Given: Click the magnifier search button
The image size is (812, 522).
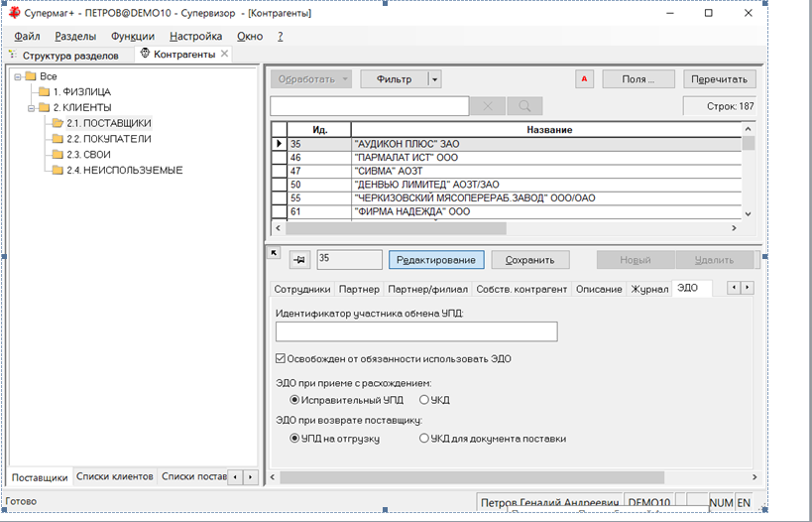Looking at the screenshot, I should click(x=524, y=106).
